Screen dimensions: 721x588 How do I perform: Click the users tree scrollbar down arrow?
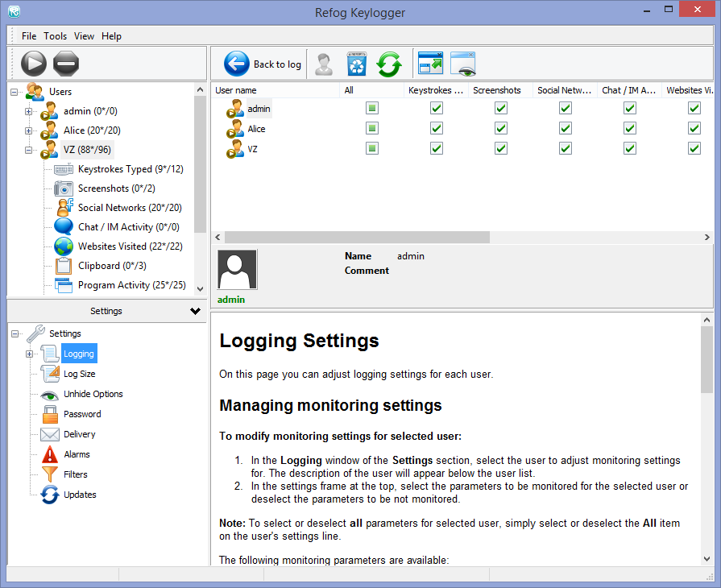[x=200, y=288]
